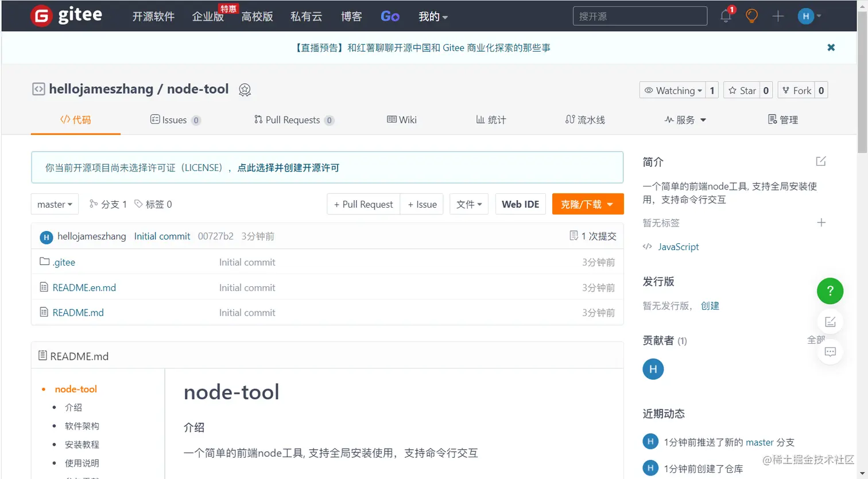868x479 pixels.
Task: Jump to 软件架构 in README outline
Action: click(82, 426)
